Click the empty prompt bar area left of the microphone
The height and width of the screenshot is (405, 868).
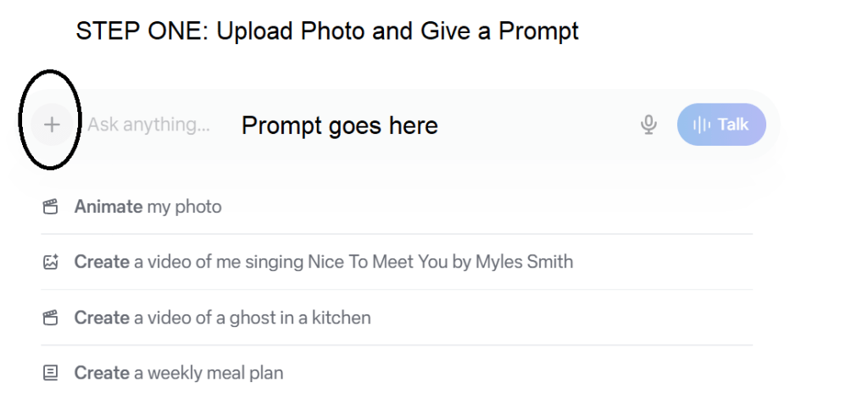click(x=542, y=125)
